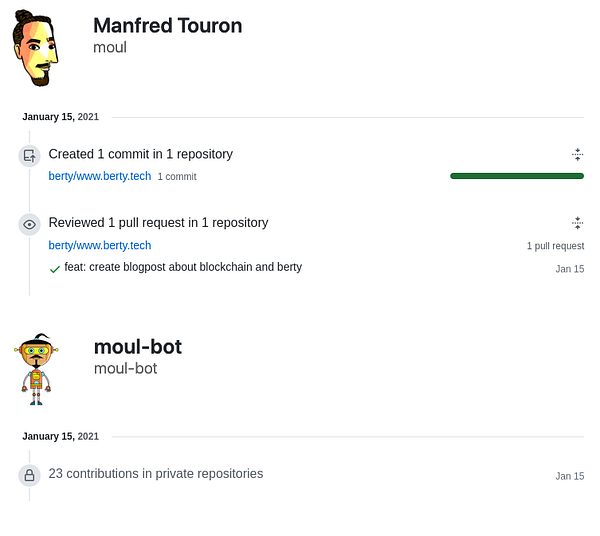Click "23 contributions in private repositories" text

(155, 473)
